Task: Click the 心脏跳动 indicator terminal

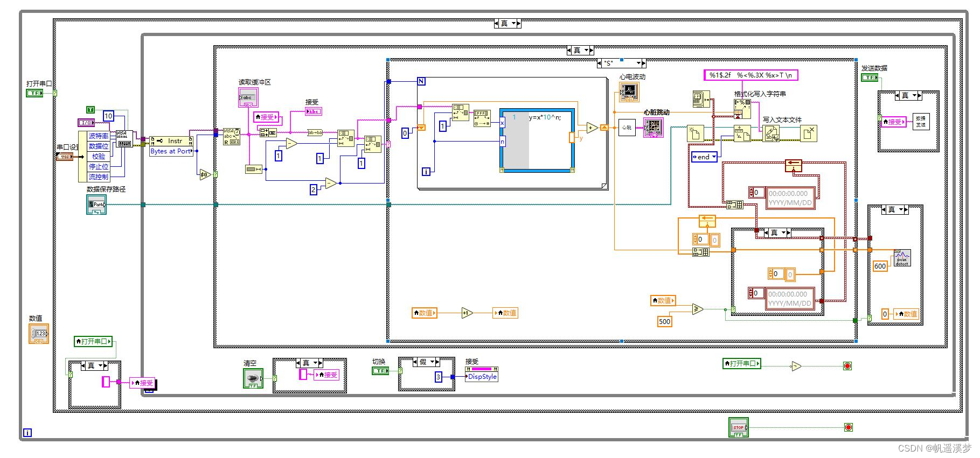Action: pos(653,128)
